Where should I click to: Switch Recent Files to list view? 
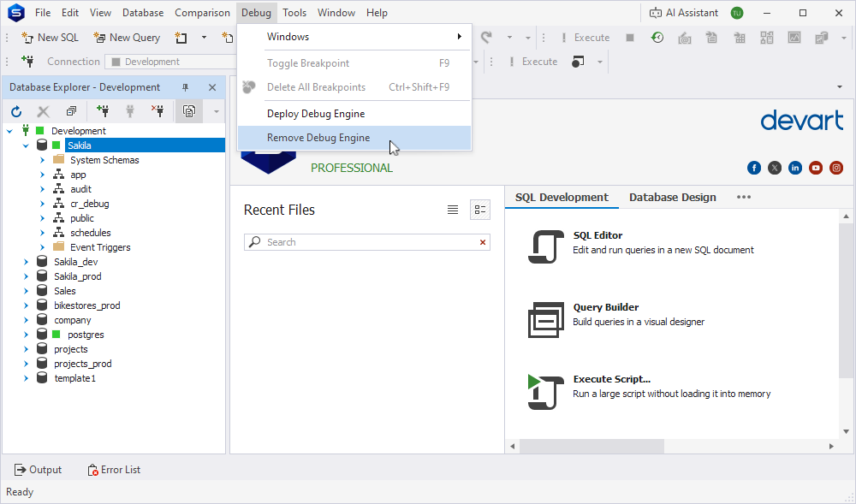[453, 210]
